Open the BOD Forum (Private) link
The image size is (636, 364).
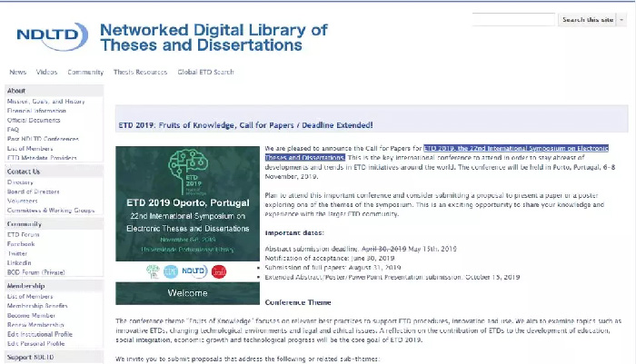pyautogui.click(x=36, y=272)
